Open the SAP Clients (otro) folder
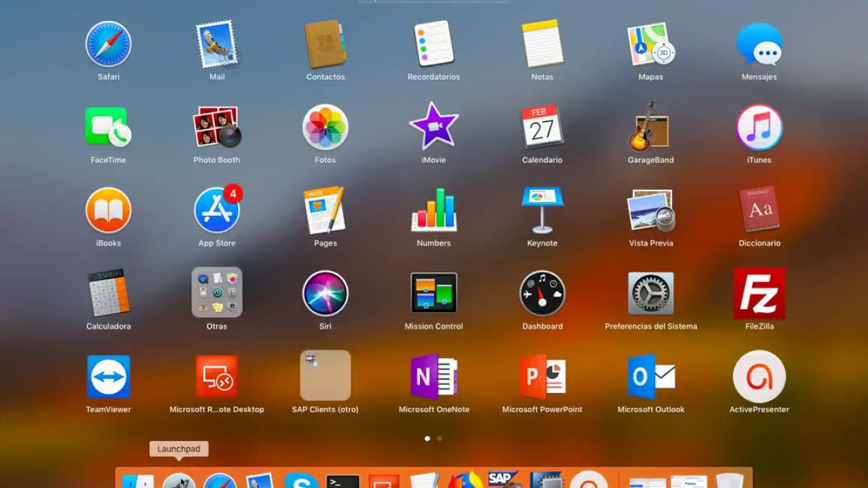The width and height of the screenshot is (868, 488). [x=325, y=375]
